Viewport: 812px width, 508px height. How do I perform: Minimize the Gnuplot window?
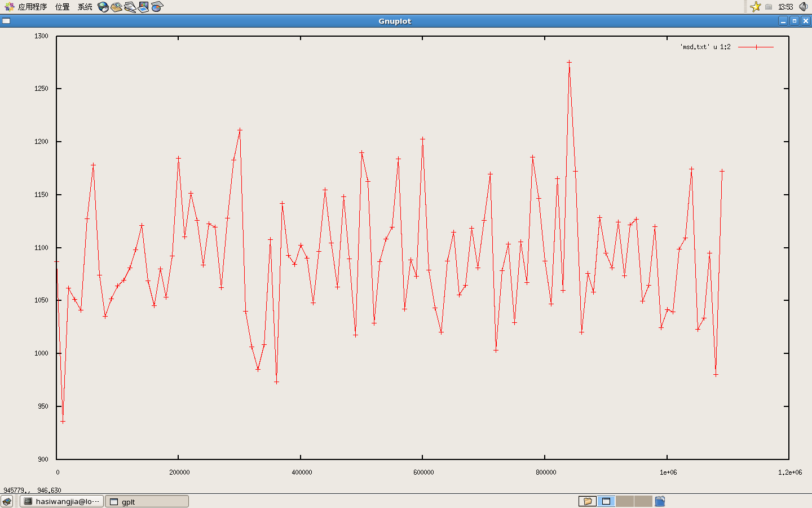point(783,21)
